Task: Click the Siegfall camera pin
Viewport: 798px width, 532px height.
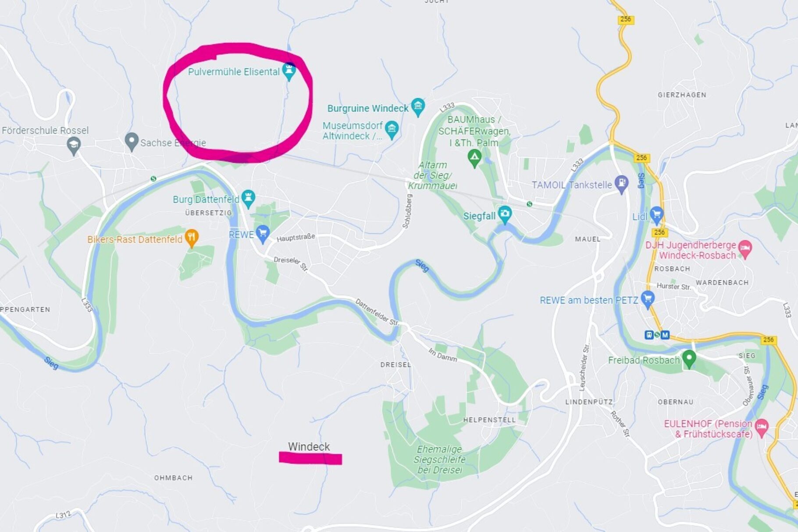Action: 505,215
